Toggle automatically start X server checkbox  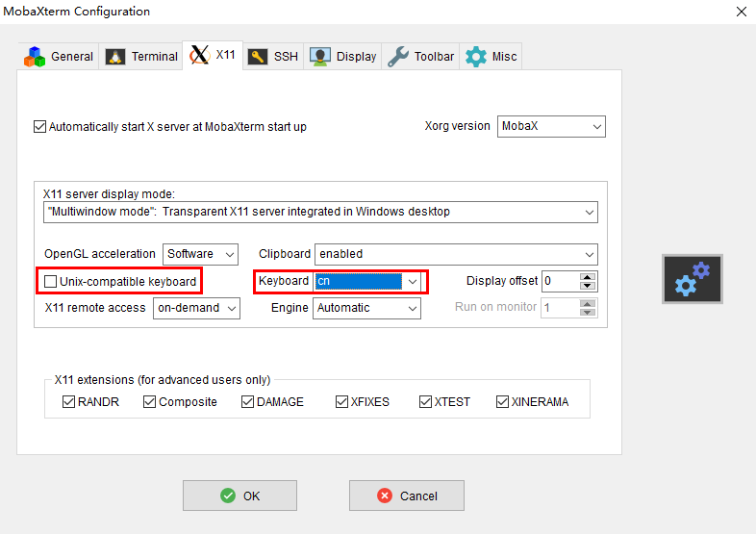click(40, 127)
